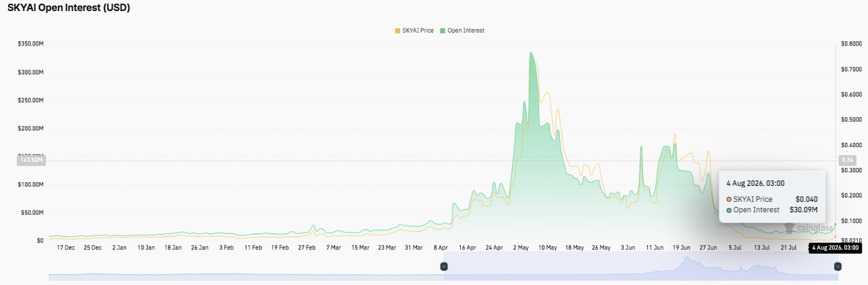868x285 pixels.
Task: Click the 24 Apr date label
Action: pos(494,247)
